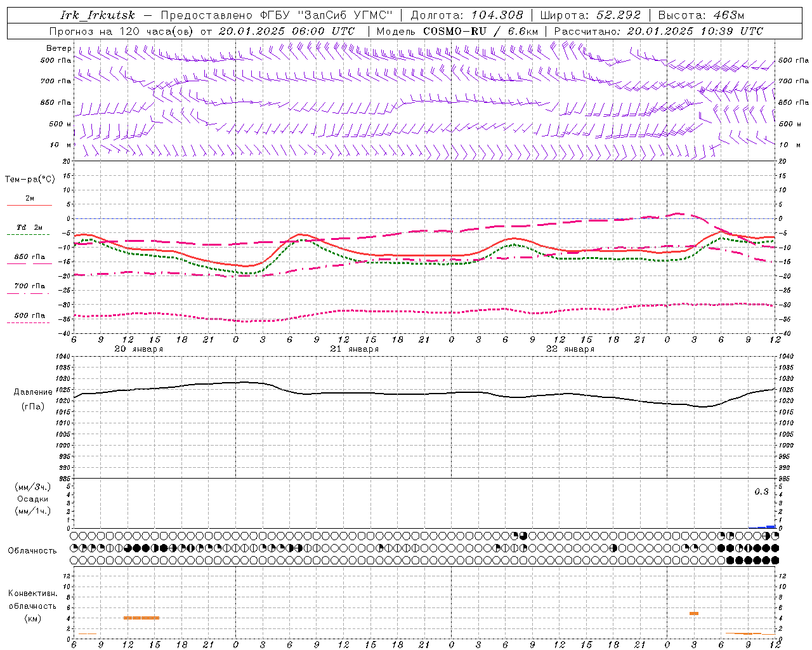
Task: Select the 'Высота: 463м' header value
Action: click(x=701, y=15)
